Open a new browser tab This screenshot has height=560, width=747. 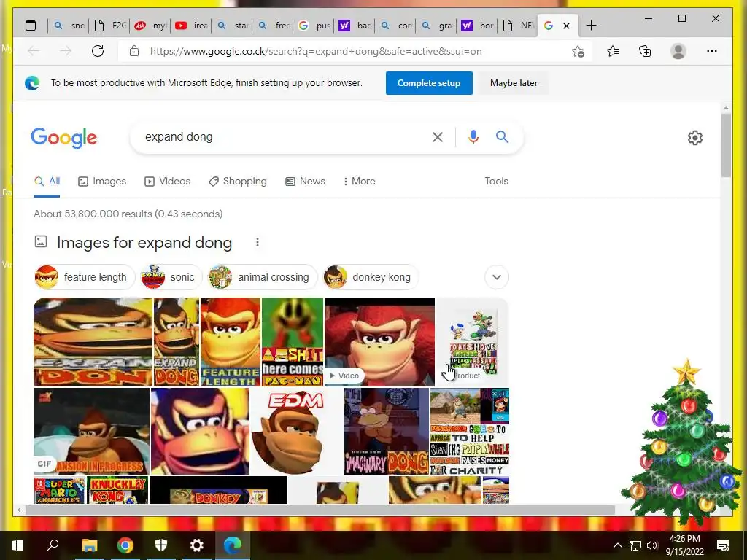coord(591,26)
